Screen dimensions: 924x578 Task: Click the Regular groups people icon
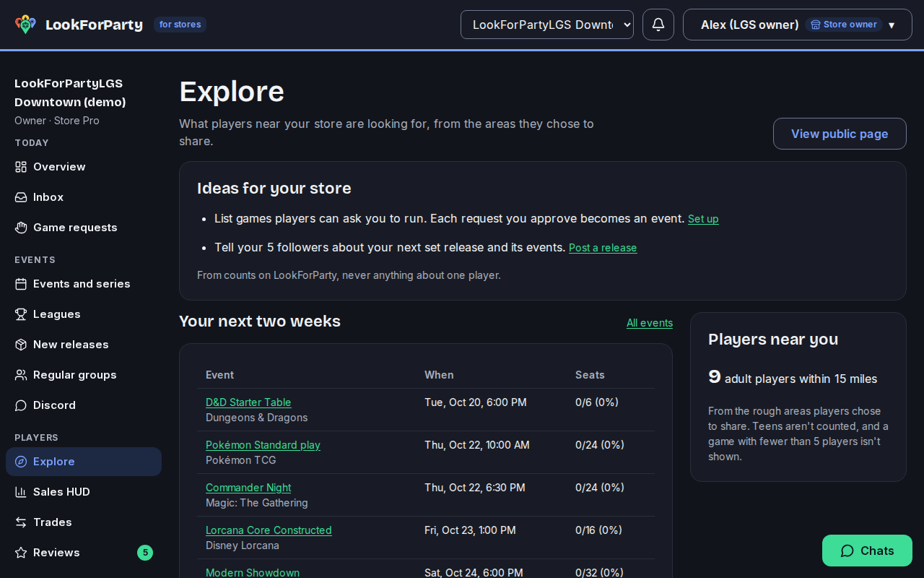(x=21, y=375)
